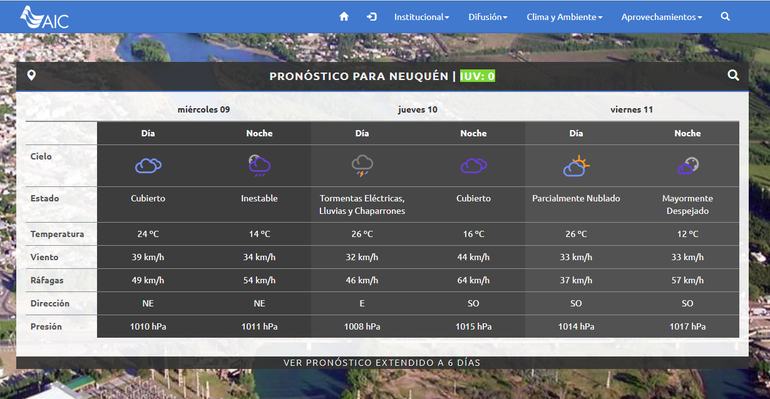Screen dimensions: 770x399
Task: Open Clima y Ambiente dropdown
Action: 564,17
